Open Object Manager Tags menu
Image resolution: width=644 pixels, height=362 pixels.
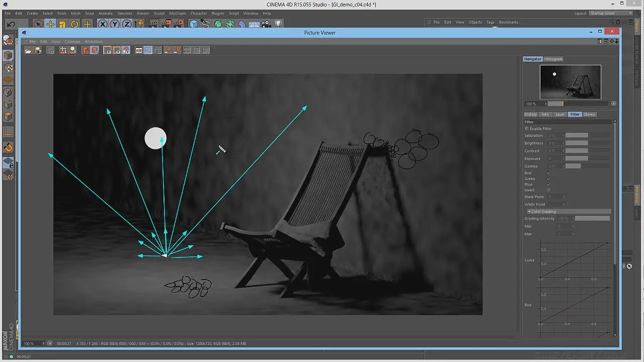[490, 22]
